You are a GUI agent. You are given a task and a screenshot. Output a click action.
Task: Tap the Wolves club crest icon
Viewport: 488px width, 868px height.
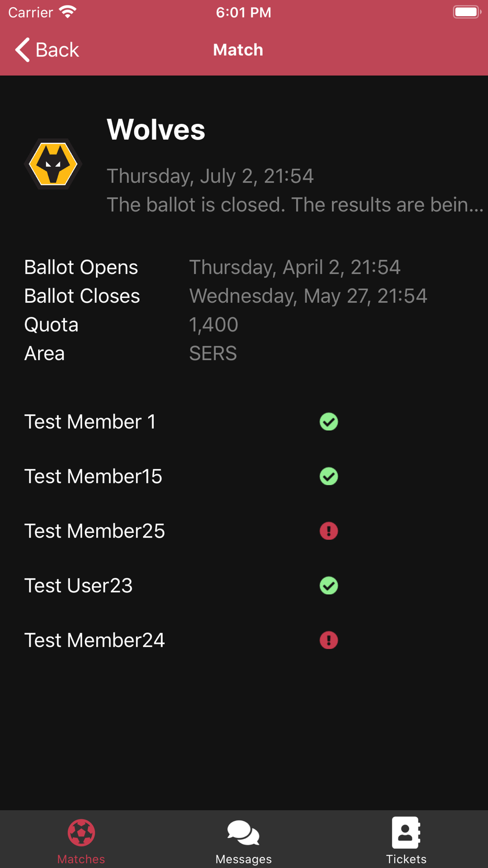click(53, 164)
